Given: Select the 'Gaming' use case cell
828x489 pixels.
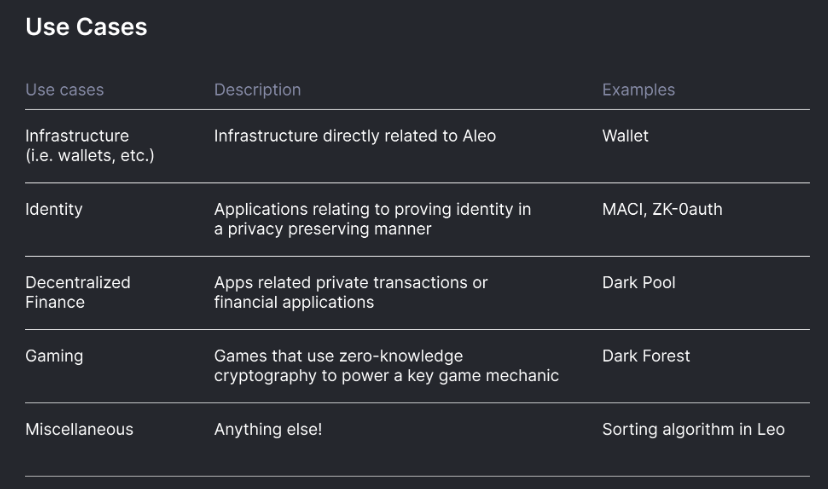Looking at the screenshot, I should (54, 356).
